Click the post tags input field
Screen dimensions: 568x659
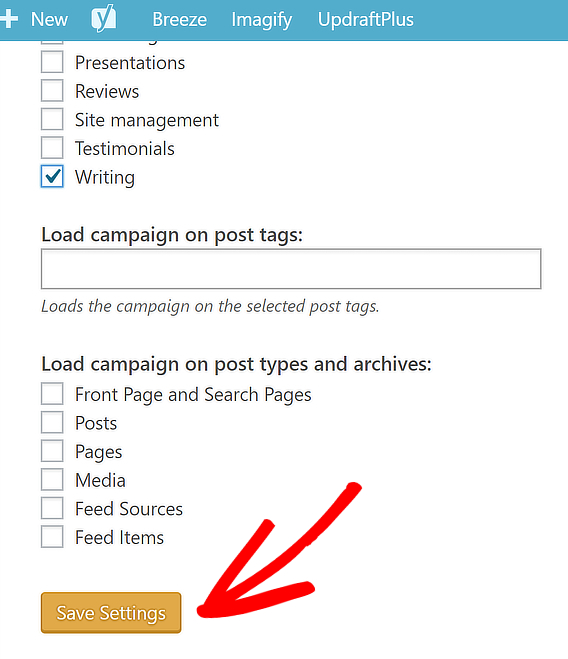291,269
